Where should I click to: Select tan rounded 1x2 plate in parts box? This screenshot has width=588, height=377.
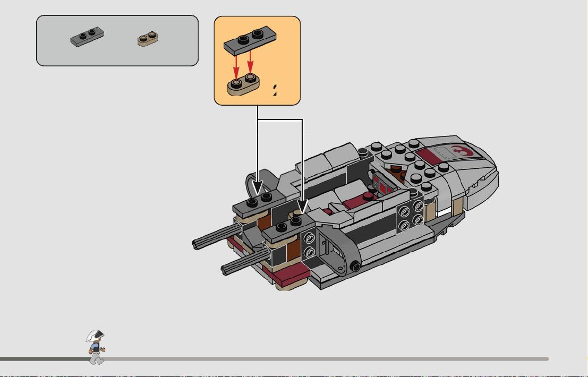[148, 39]
